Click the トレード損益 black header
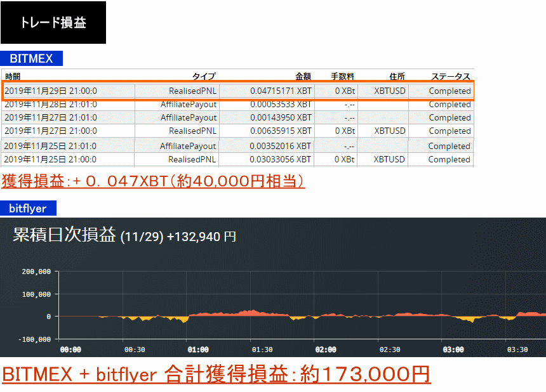This screenshot has height=392, width=546. [53, 23]
